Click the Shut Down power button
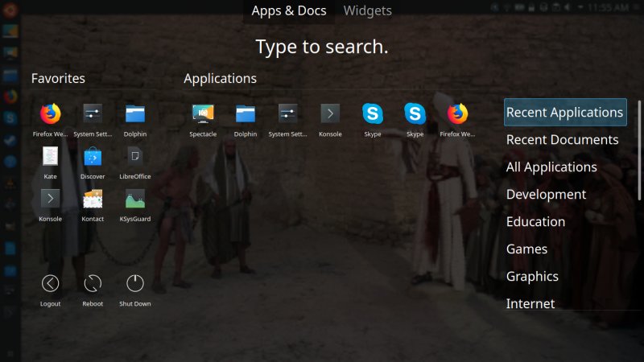This screenshot has width=644, height=362. (134, 284)
